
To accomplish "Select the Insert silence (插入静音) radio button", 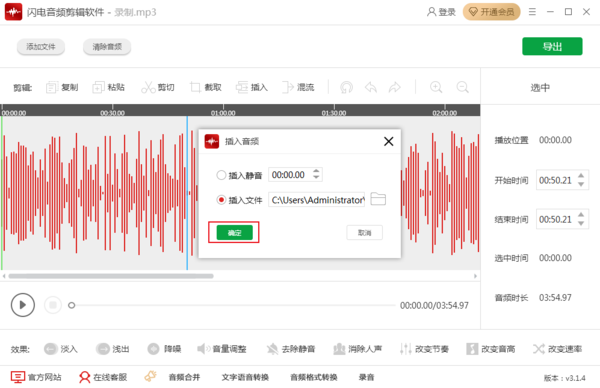I will pos(221,175).
